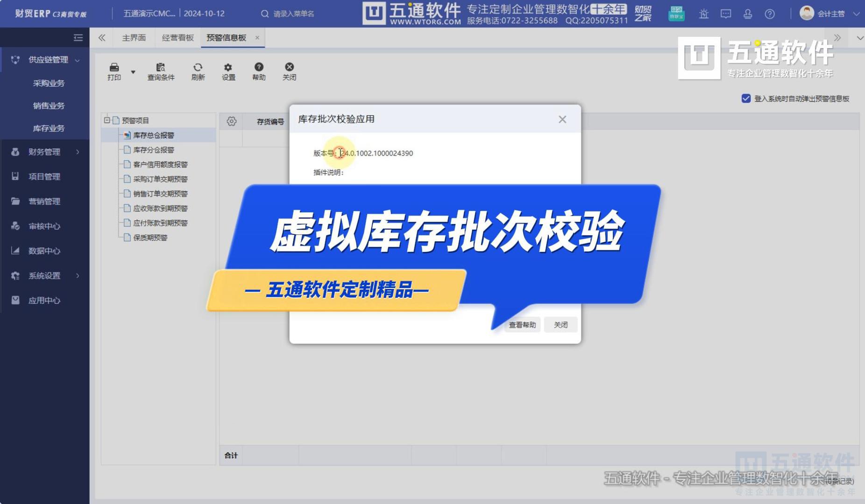Open 销售业务 submenu item
Image resolution: width=865 pixels, height=504 pixels.
click(x=49, y=105)
